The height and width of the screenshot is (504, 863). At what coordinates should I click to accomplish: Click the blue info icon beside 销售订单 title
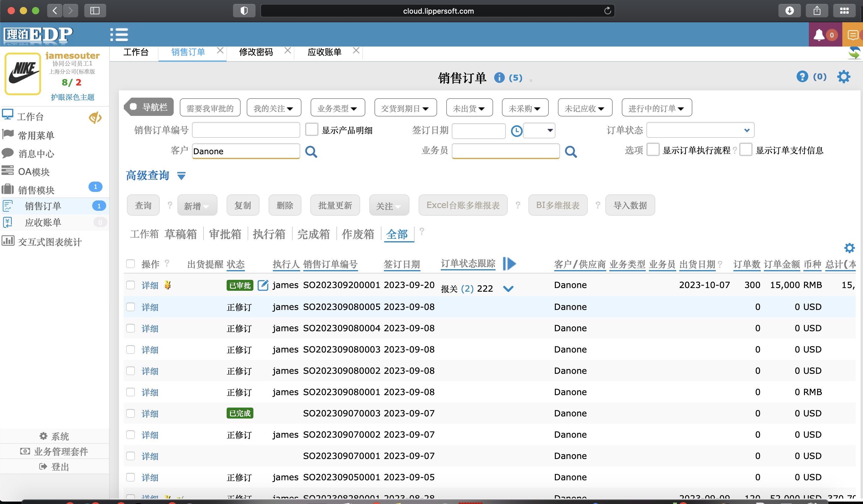499,78
